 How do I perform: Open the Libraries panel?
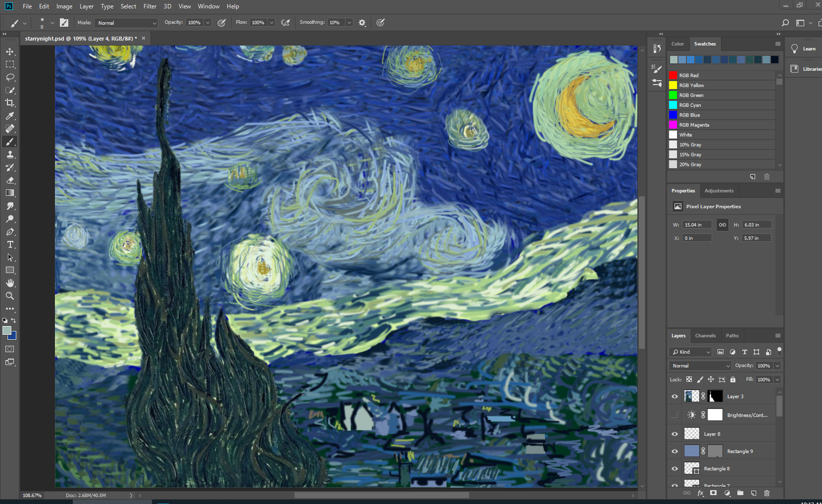pos(805,69)
